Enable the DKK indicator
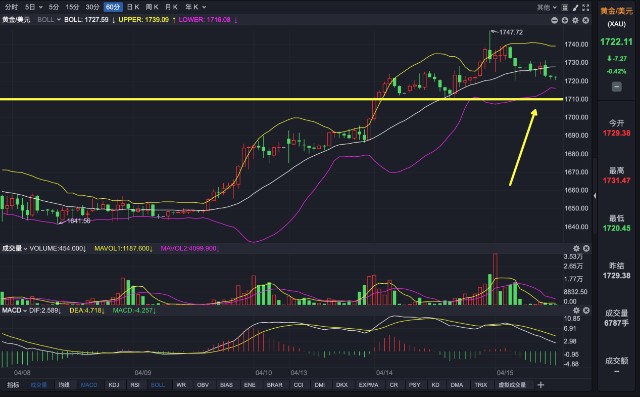This screenshot has height=397, width=640. [x=342, y=385]
